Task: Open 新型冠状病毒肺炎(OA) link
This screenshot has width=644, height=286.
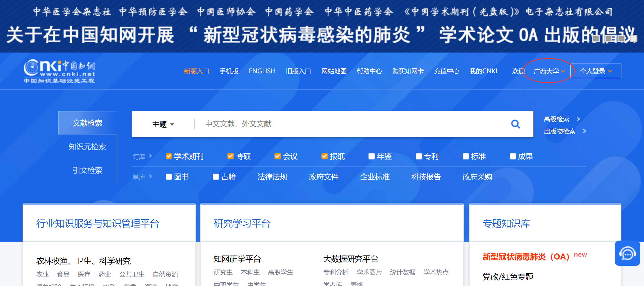Action: point(526,257)
